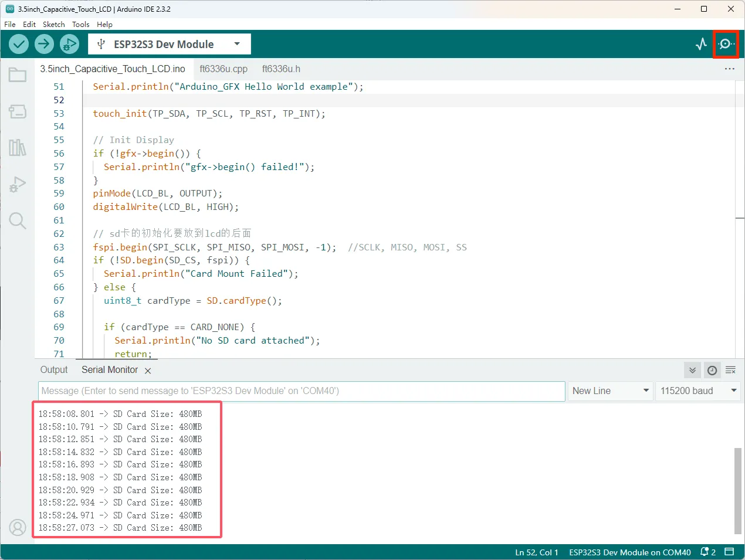Image resolution: width=745 pixels, height=560 pixels.
Task: Start debugging with the debug play icon
Action: coord(69,44)
